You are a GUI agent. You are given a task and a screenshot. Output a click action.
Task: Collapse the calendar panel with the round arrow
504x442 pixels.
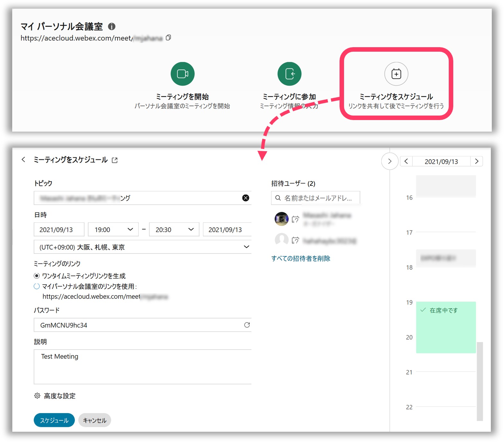390,161
